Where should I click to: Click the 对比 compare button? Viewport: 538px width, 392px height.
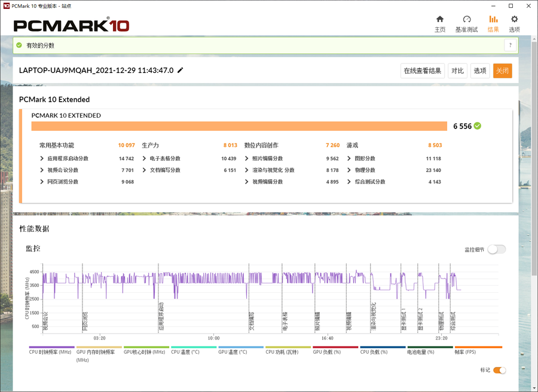tap(457, 71)
